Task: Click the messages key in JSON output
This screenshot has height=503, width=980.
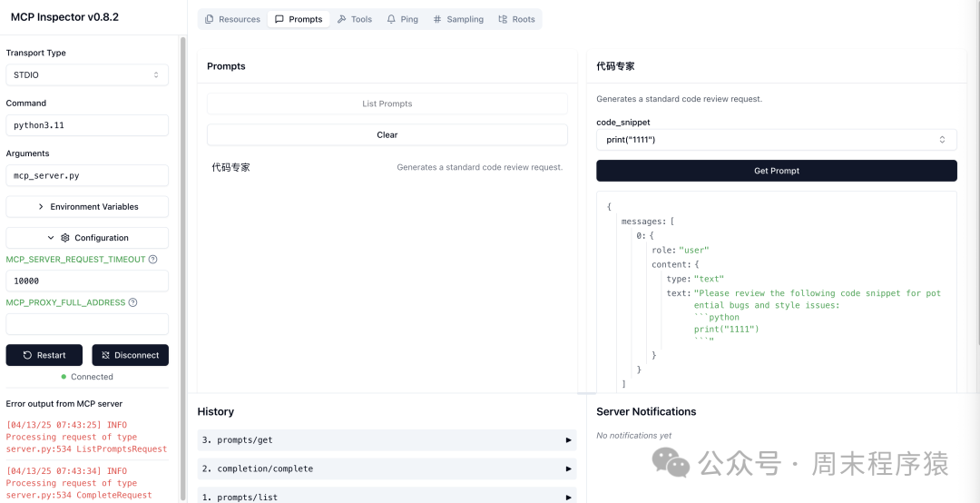Action: click(643, 222)
